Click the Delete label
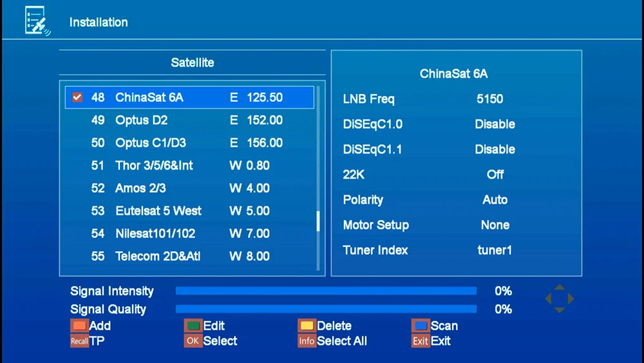 pyautogui.click(x=334, y=326)
